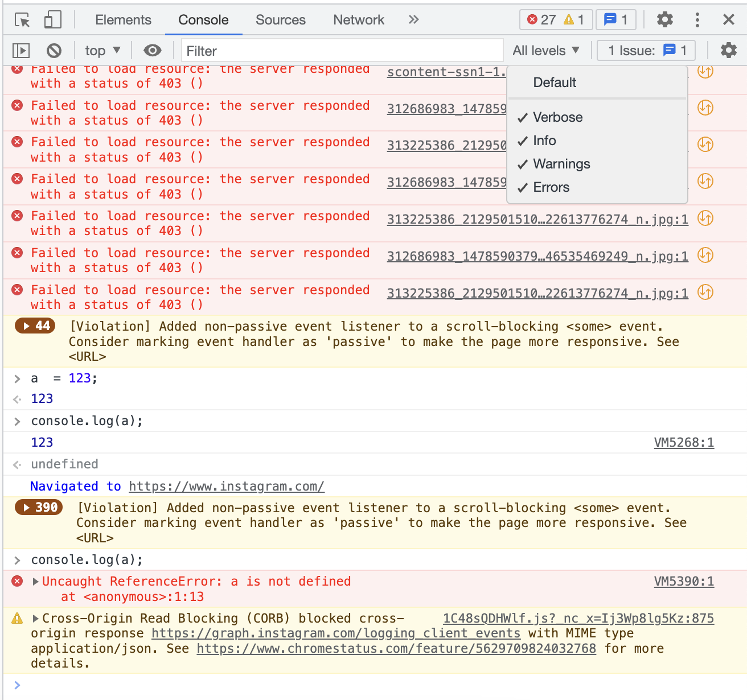Focus the Filter input field

tap(342, 51)
